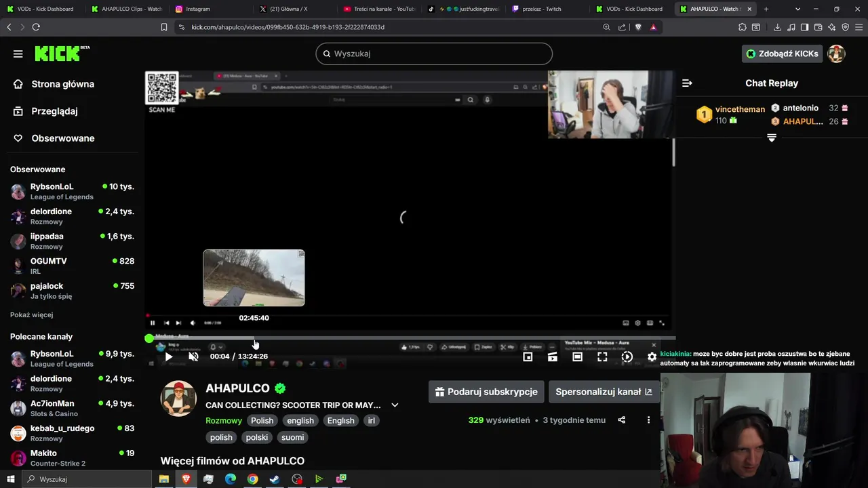Go to Strona główna
This screenshot has width=868, height=488.
62,84
